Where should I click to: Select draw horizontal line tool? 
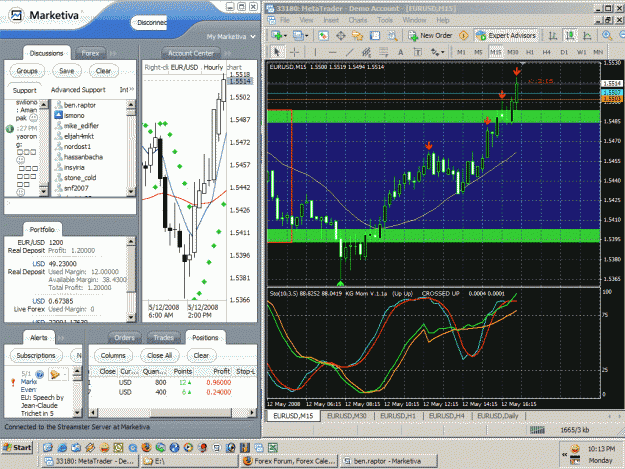[x=332, y=52]
